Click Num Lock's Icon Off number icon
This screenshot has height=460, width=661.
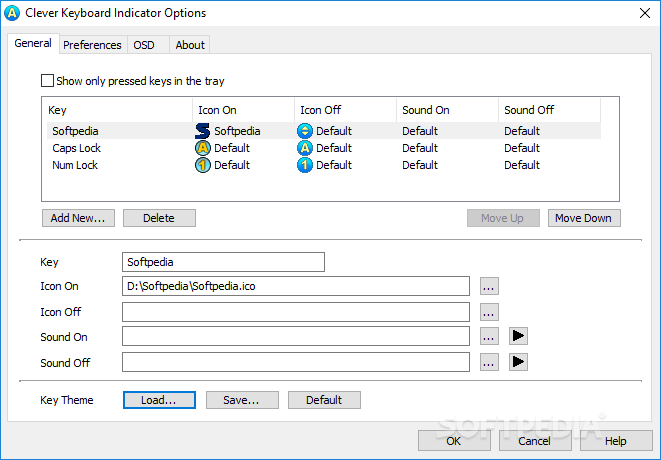point(304,165)
